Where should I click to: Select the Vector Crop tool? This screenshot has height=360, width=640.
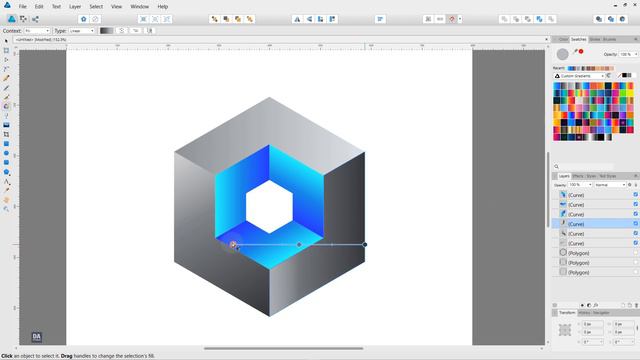click(6, 134)
